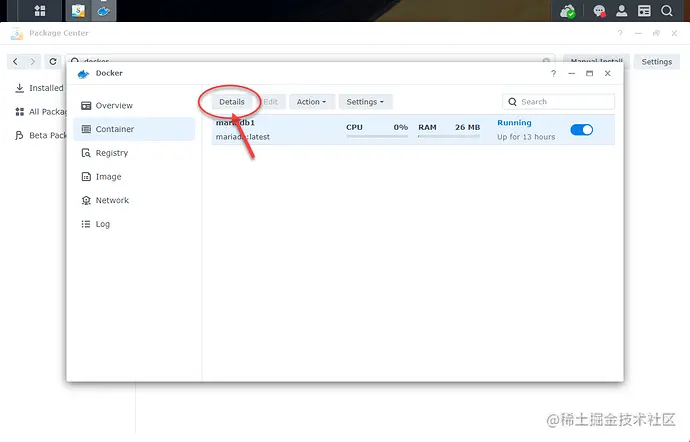Open the cloud sync status icon

[x=568, y=11]
